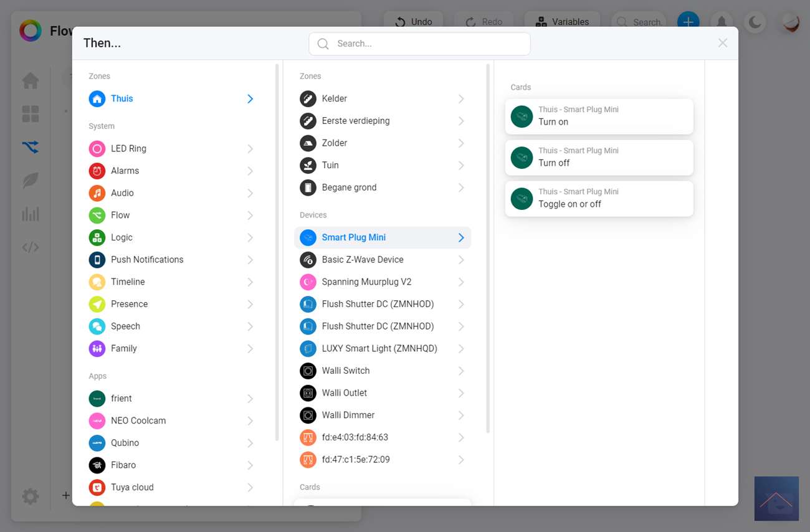The width and height of the screenshot is (810, 532).
Task: Click the orange Audio music icon
Action: click(x=97, y=193)
